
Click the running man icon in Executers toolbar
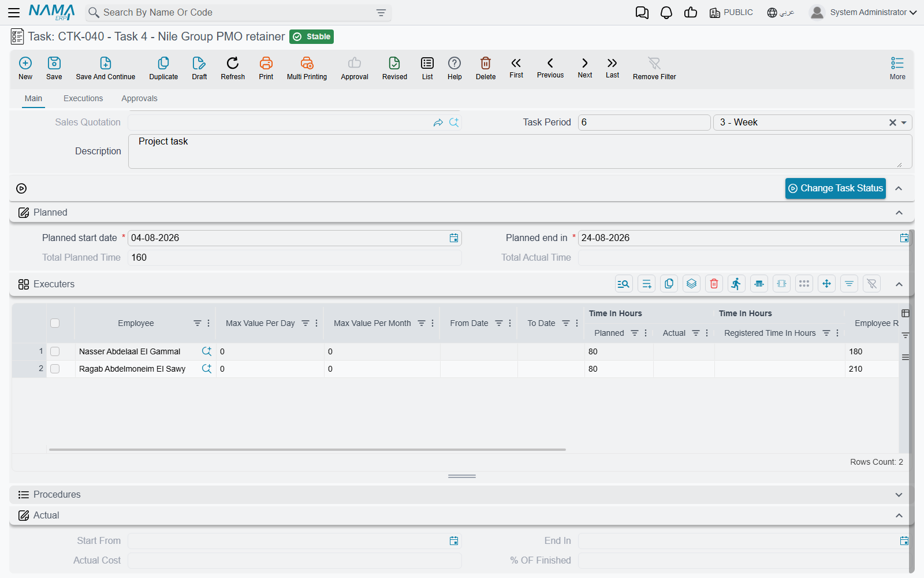pyautogui.click(x=736, y=284)
